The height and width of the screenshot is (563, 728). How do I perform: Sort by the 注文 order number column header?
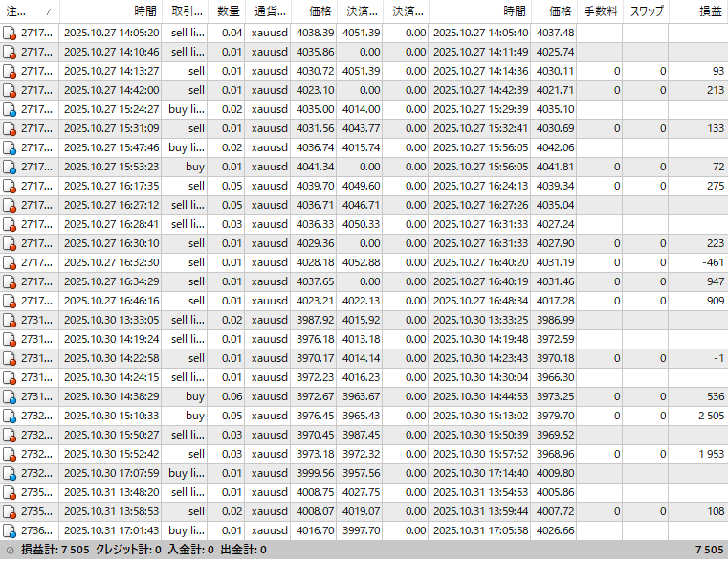24,11
